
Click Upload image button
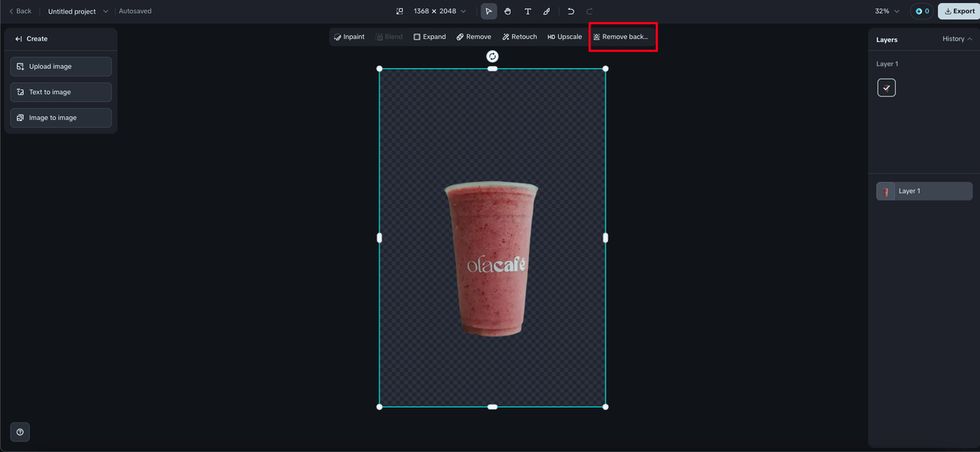61,67
